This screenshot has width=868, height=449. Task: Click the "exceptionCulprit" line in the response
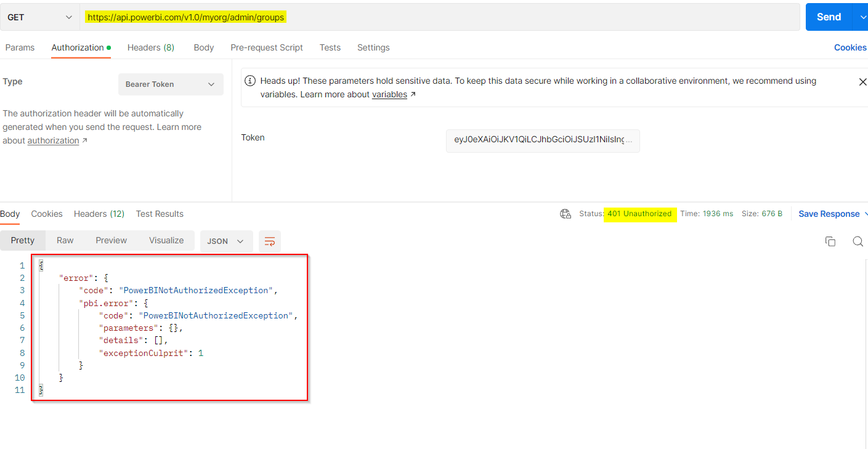point(151,353)
